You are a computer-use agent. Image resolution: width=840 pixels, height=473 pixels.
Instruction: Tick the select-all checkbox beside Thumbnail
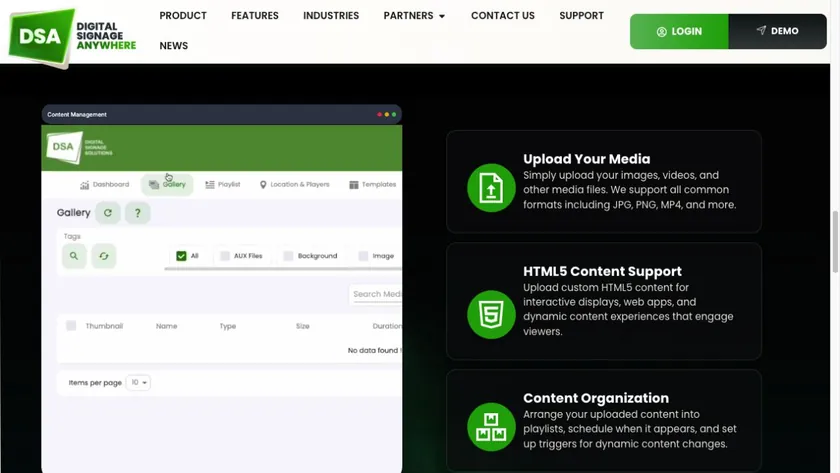[71, 326]
